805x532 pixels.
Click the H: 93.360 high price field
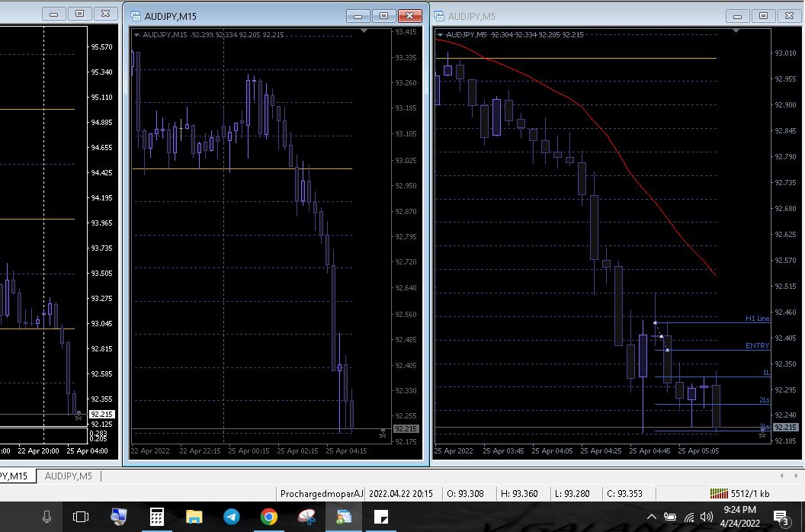click(x=520, y=494)
